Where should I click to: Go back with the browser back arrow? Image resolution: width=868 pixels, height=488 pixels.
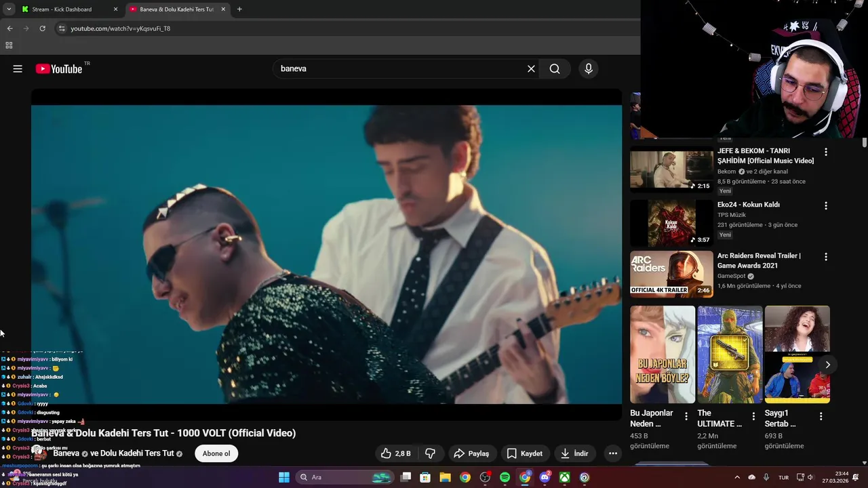[9, 28]
